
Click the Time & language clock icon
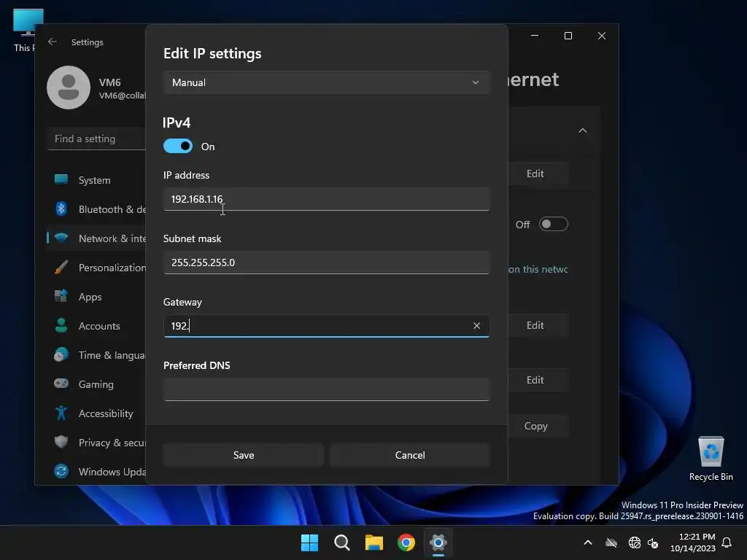[x=61, y=354]
